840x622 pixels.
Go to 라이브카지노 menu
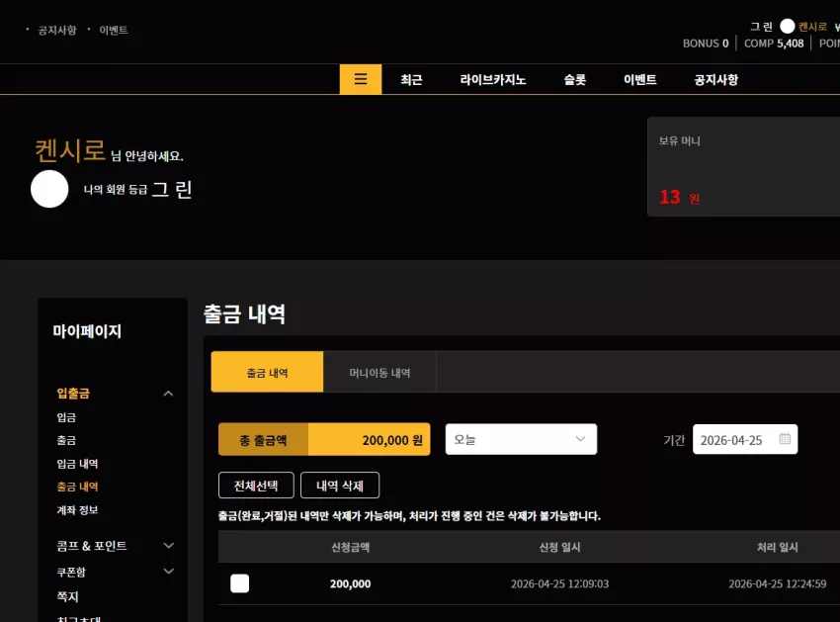pyautogui.click(x=493, y=80)
